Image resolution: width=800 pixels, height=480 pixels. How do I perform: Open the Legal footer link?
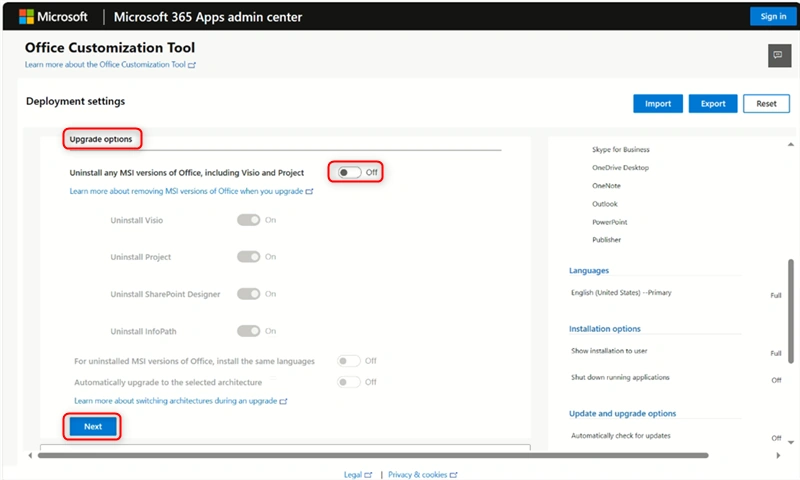pos(353,474)
